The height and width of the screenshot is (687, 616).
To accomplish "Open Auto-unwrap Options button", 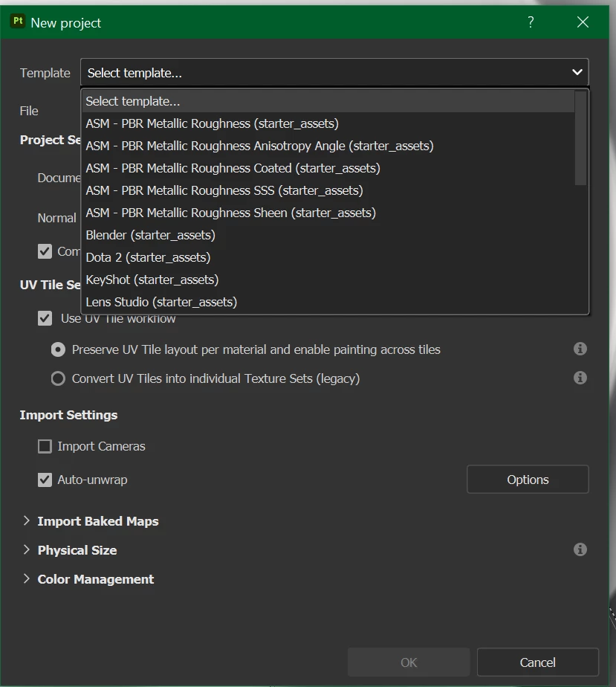I will pos(528,480).
